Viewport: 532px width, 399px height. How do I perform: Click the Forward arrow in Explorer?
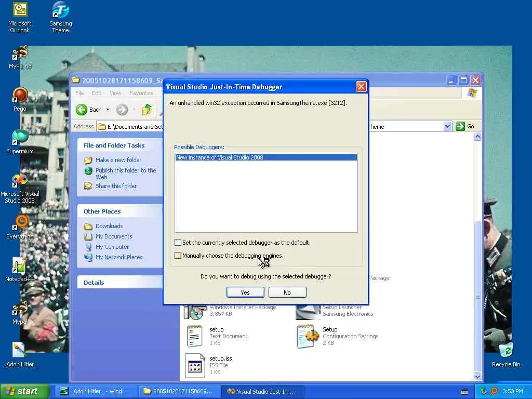pos(122,110)
